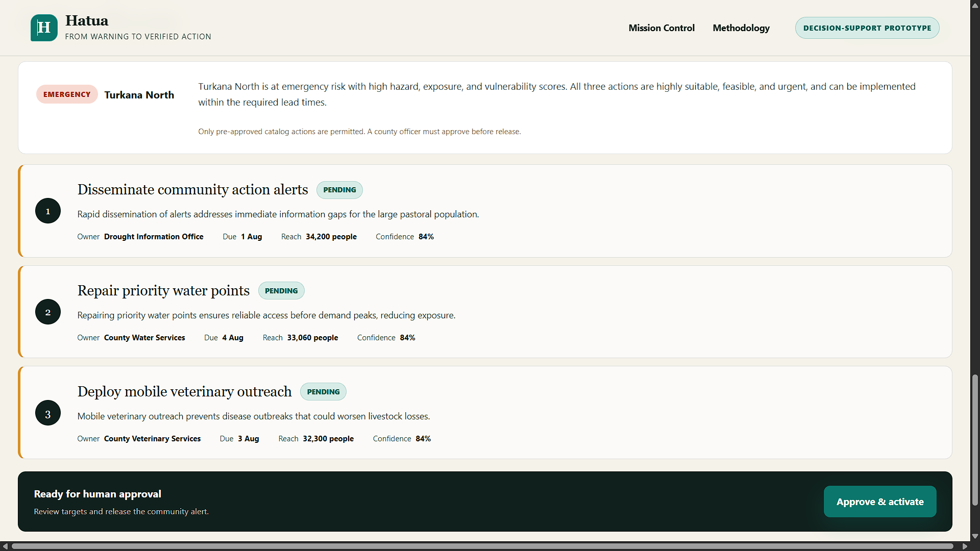Click the Hatua brand name
Screen dimensions: 980x551
(87, 21)
